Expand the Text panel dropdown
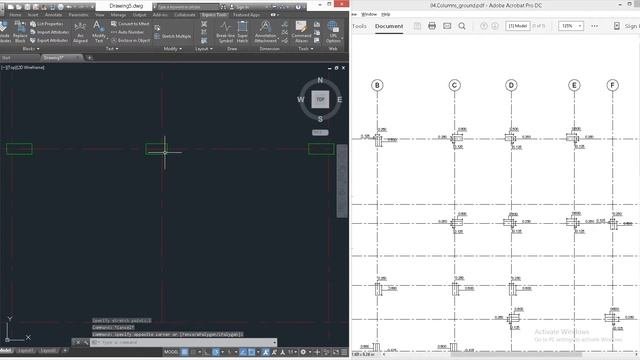The width and height of the screenshot is (640, 360). point(112,49)
